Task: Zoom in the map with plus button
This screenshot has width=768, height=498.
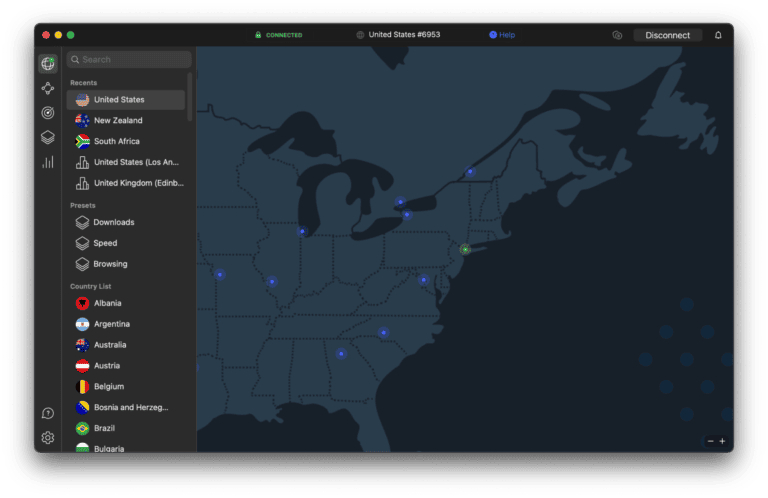Action: coord(722,441)
